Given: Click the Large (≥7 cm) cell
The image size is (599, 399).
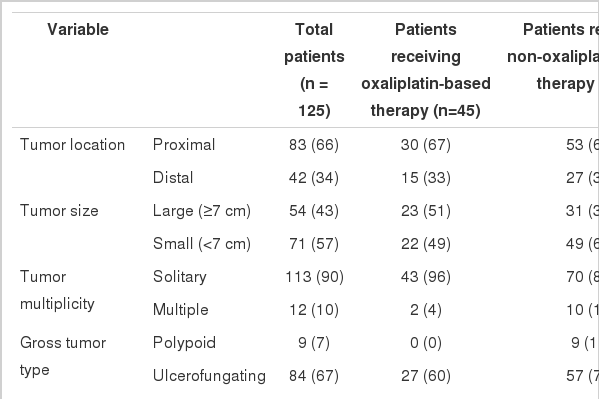Looking at the screenshot, I should point(201,211).
